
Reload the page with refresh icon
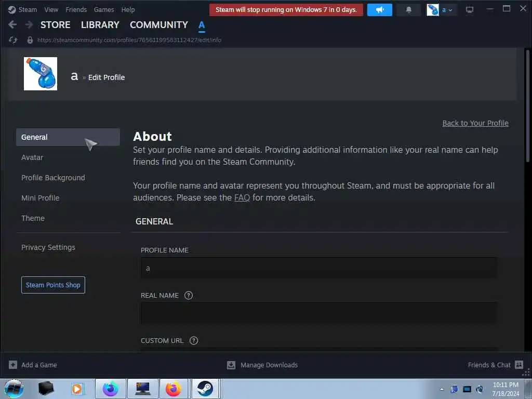(x=13, y=40)
